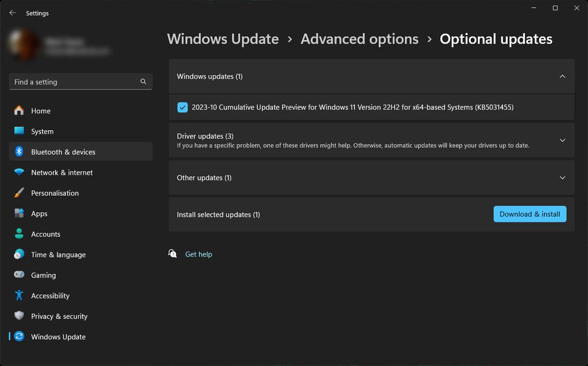Expand the Other updates section
588x366 pixels.
tap(562, 177)
